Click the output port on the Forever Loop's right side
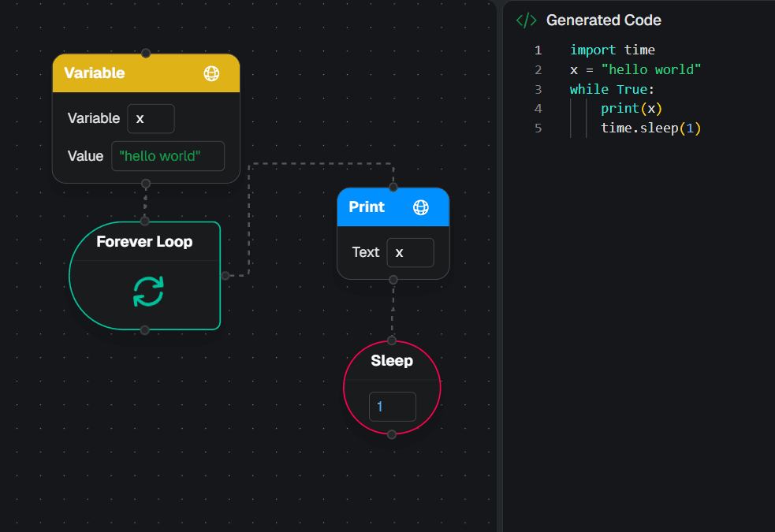The width and height of the screenshot is (775, 532). pos(225,276)
